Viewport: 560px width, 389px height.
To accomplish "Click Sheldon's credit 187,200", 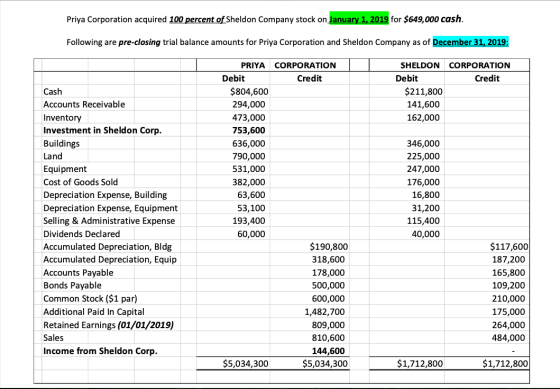I will pos(509,260).
